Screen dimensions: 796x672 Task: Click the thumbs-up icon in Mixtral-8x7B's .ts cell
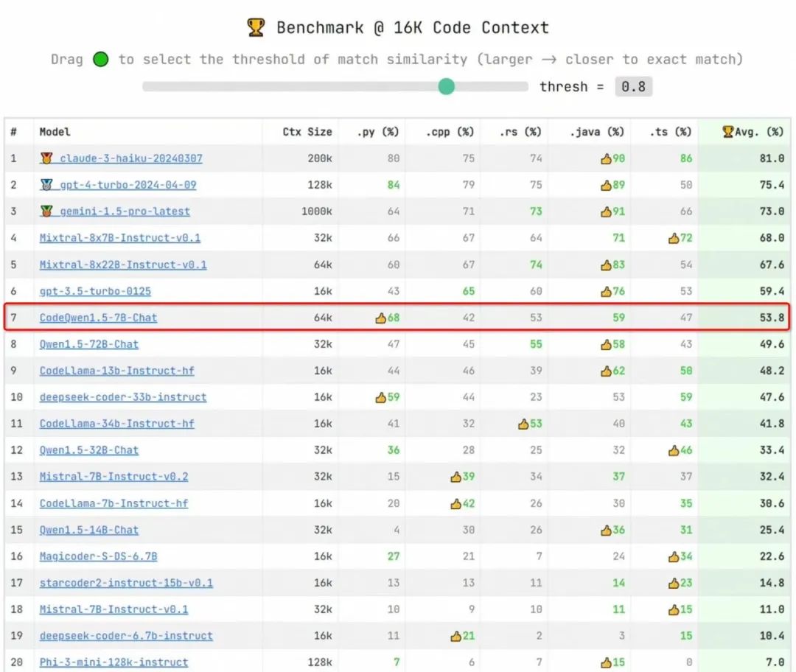pos(674,238)
